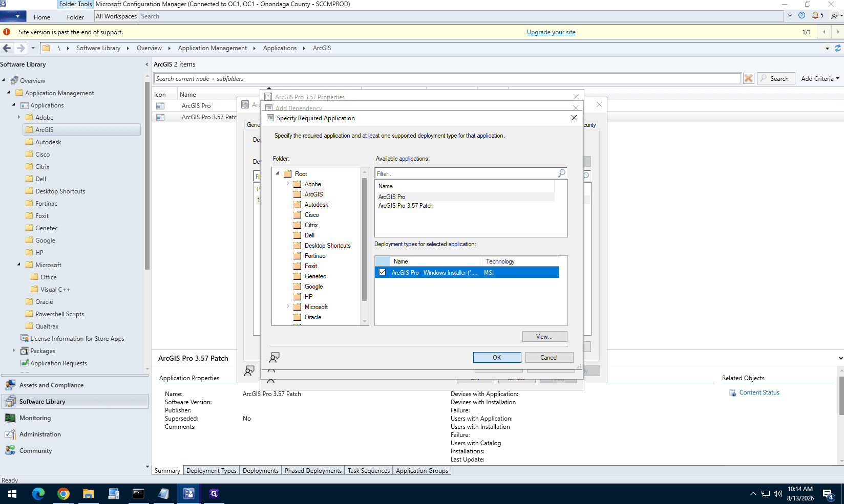
Task: Collapse the Overview tree node
Action: 4,80
